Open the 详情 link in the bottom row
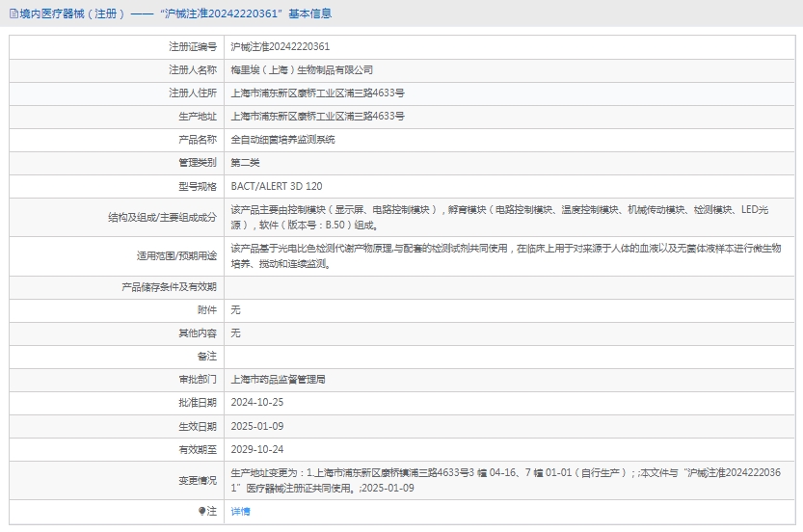The height and width of the screenshot is (532, 803). click(240, 512)
